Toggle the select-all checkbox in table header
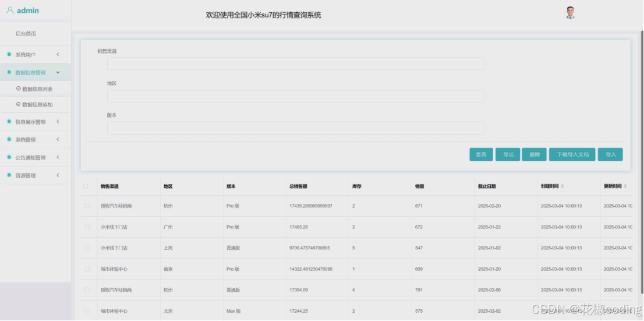Image resolution: width=644 pixels, height=321 pixels. click(86, 186)
